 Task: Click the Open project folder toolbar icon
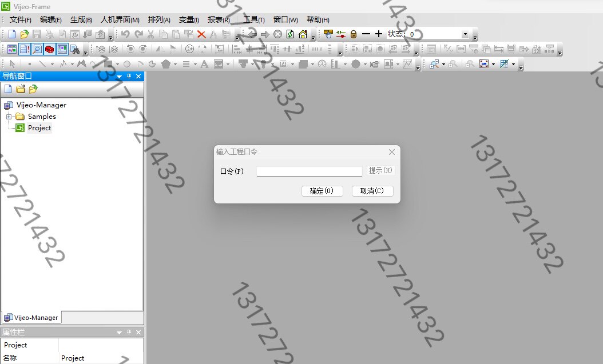[24, 34]
